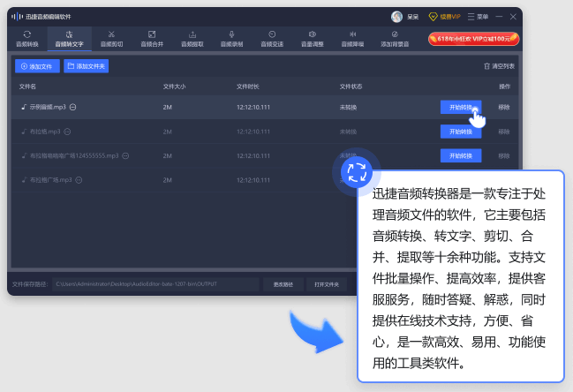573x392 pixels.
Task: Click the circle icon beside 布拉格啦啦啦广场124555555.mp3
Action: [125, 155]
